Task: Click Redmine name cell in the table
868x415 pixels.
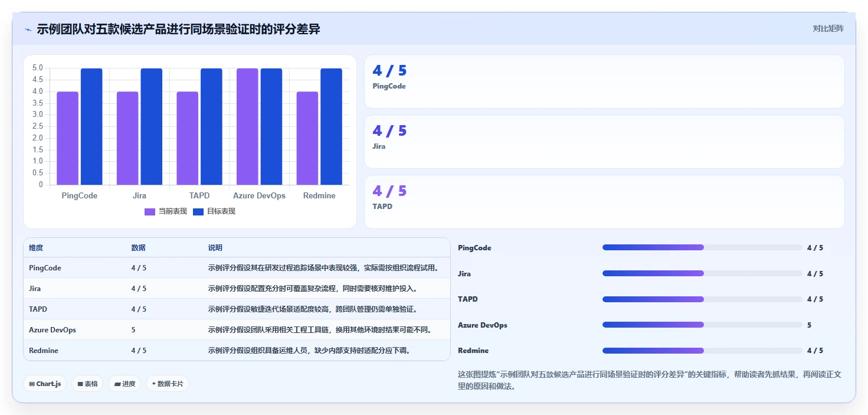Action: (43, 351)
